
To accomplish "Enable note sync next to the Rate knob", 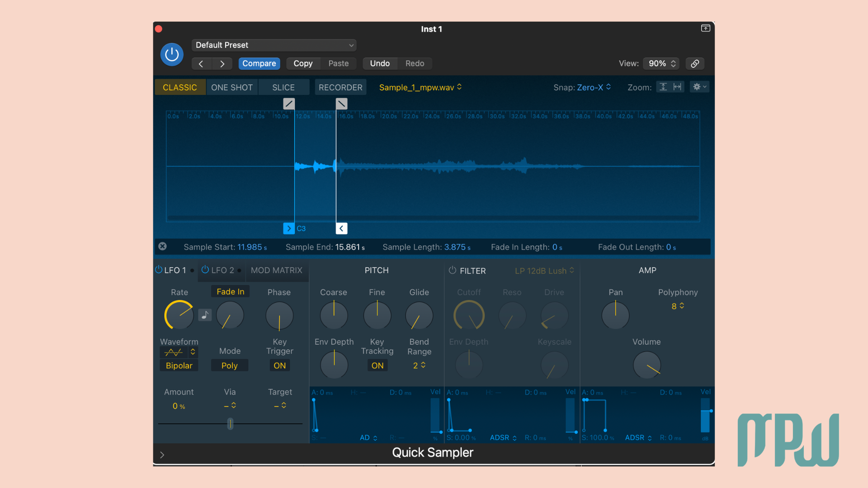I will tap(205, 315).
